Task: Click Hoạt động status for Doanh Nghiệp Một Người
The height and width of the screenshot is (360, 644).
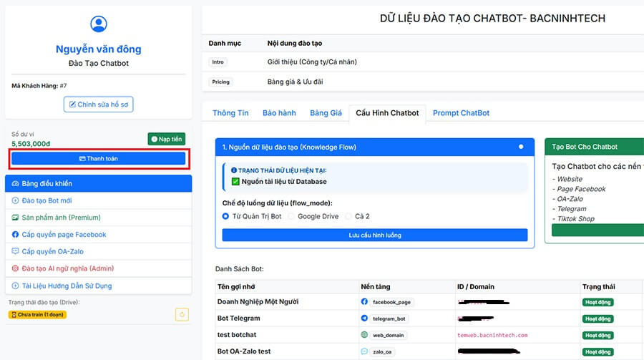Action: coord(598,302)
